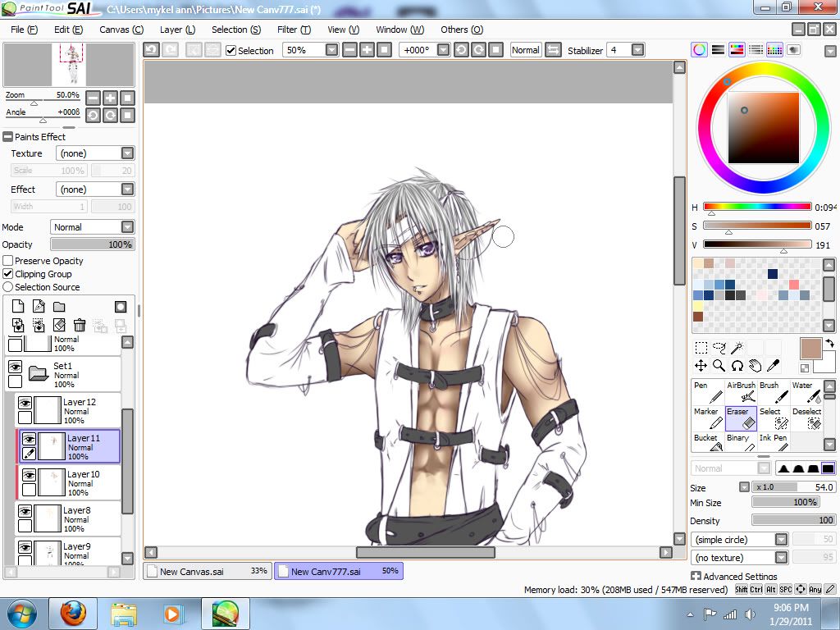This screenshot has width=840, height=630.
Task: Select the eyedropper color picker tool
Action: 773,366
